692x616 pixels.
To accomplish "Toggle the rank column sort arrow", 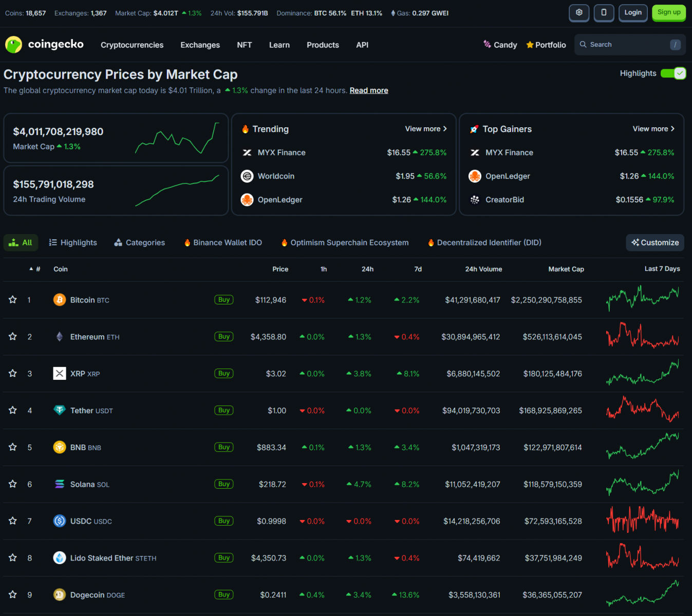I will click(31, 268).
